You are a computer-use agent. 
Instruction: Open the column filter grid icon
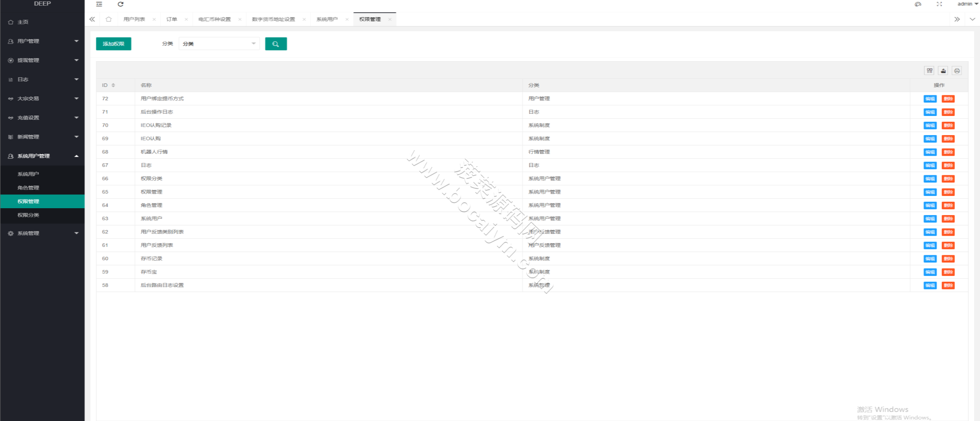point(929,71)
